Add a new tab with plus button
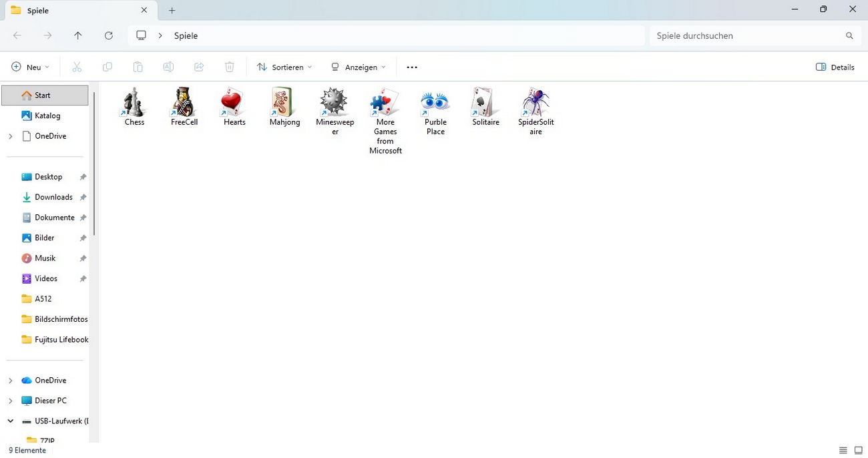The height and width of the screenshot is (458, 868). [x=172, y=10]
